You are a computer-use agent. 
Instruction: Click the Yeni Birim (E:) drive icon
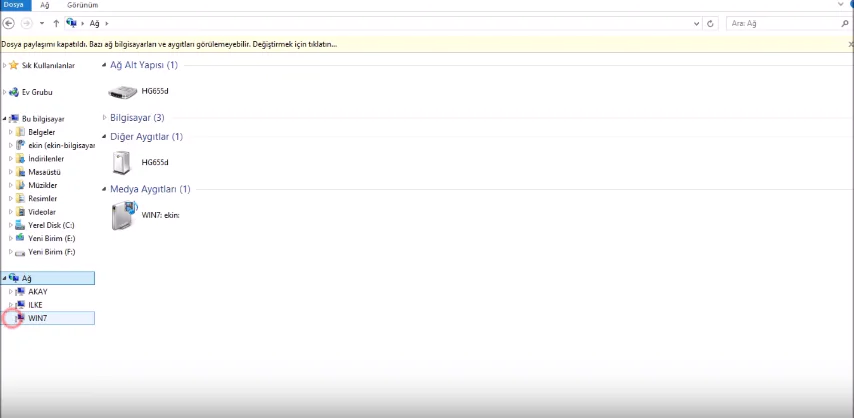pos(20,238)
